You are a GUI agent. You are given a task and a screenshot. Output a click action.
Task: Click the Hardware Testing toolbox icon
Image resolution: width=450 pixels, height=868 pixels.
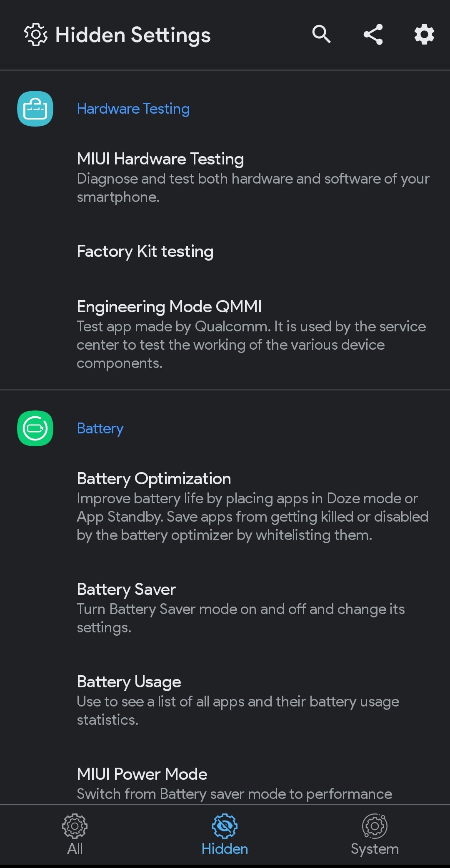[x=35, y=109]
